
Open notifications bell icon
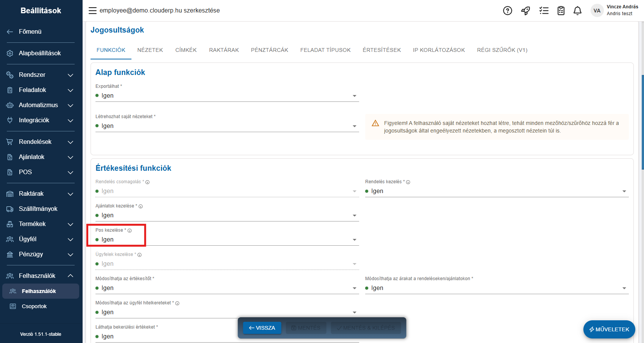577,11
